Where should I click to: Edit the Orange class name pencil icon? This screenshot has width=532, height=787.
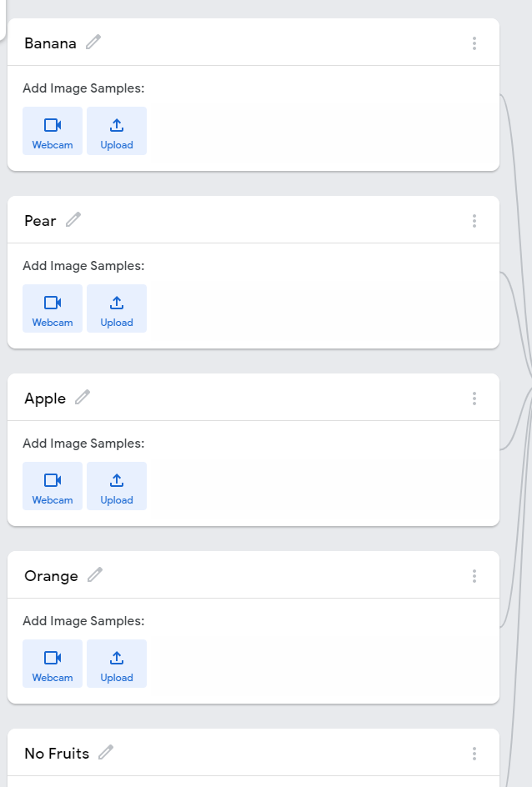tap(95, 575)
